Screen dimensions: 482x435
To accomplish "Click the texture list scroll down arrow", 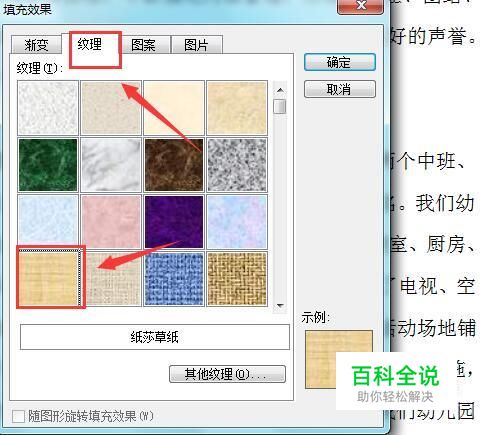I will pyautogui.click(x=280, y=305).
